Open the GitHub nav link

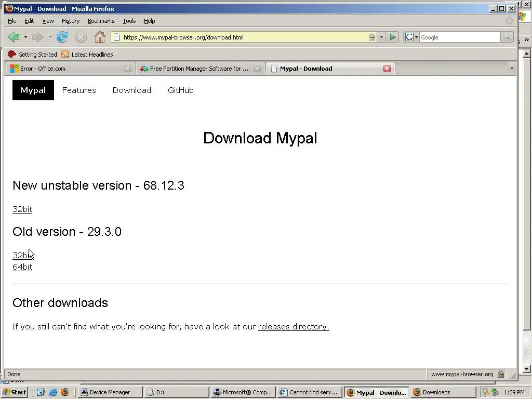[180, 90]
